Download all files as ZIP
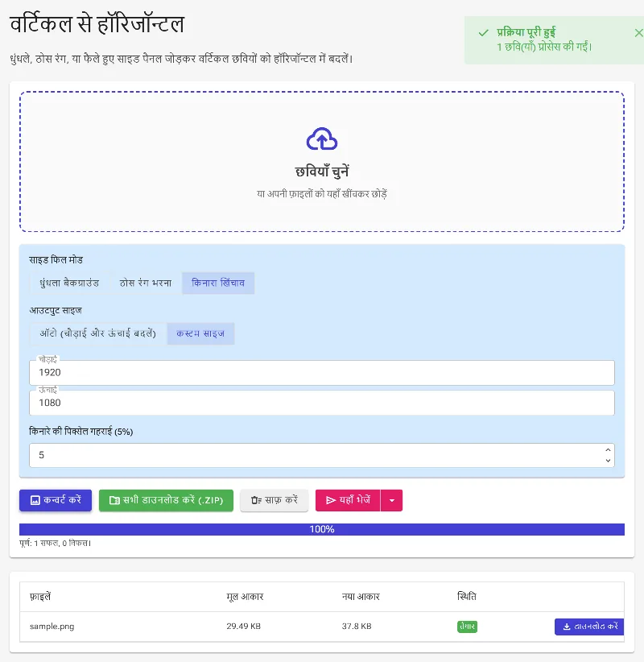Image resolution: width=644 pixels, height=662 pixels. click(x=166, y=500)
